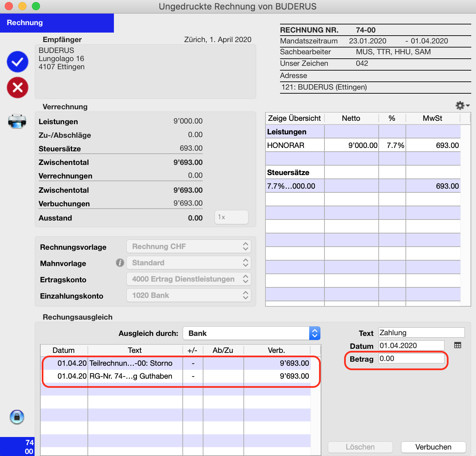The width and height of the screenshot is (476, 456).
Task: Click the Verbuchen button
Action: pyautogui.click(x=433, y=447)
